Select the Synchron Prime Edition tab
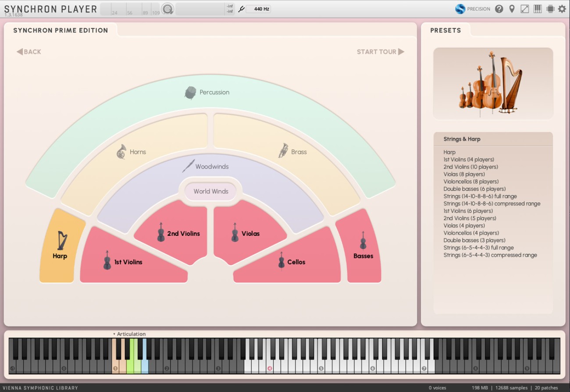The height and width of the screenshot is (392, 570). (x=60, y=30)
